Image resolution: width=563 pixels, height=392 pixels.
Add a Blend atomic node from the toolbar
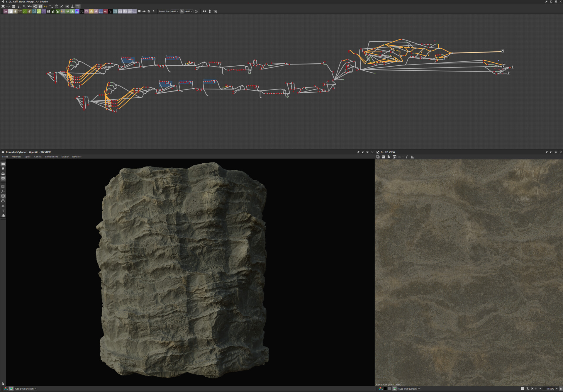11,11
